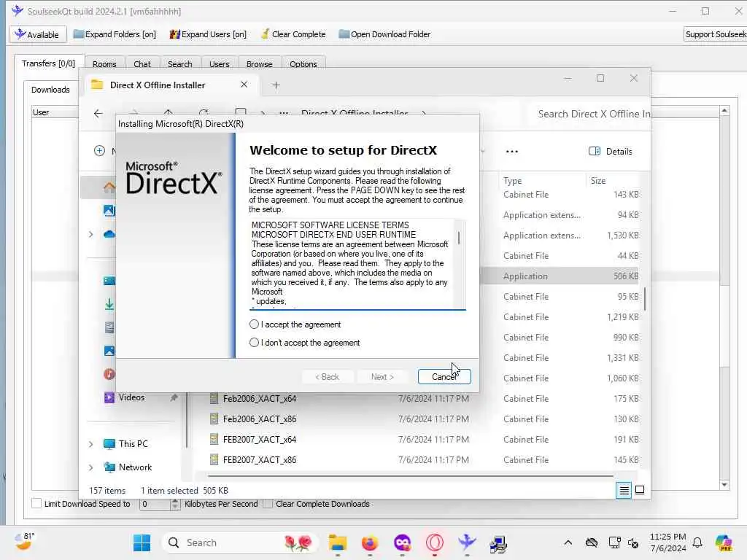Select I accept the agreement radio button
747x560 pixels.
[254, 324]
